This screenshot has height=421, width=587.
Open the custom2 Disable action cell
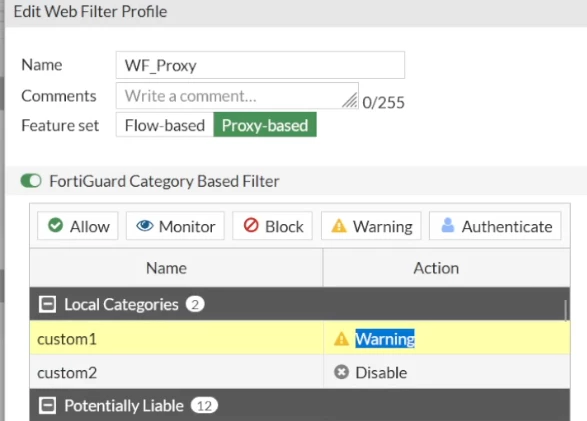[447, 372]
